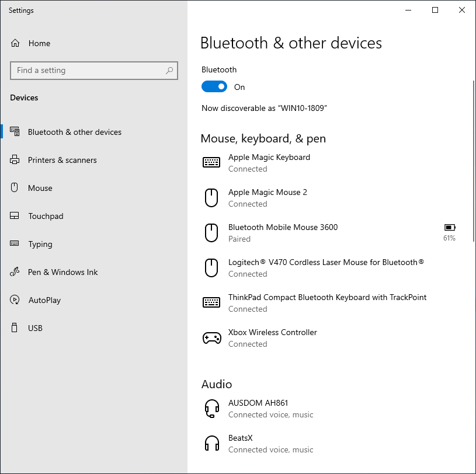The height and width of the screenshot is (474, 476).
Task: Select the BeatsX audio device name
Action: point(241,438)
